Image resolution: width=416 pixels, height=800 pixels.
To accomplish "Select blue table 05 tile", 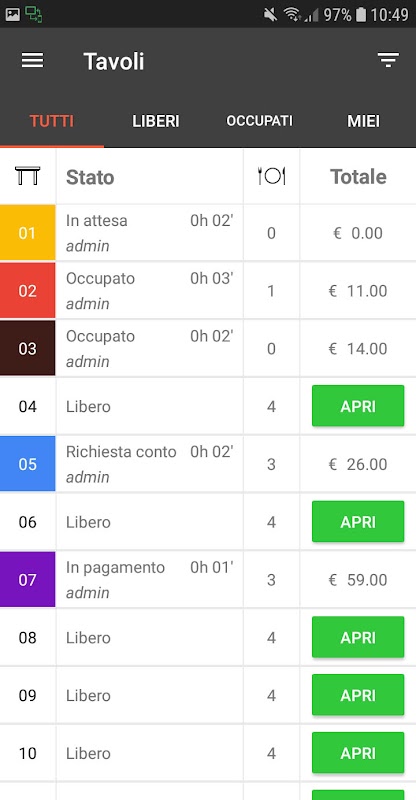I will (28, 464).
